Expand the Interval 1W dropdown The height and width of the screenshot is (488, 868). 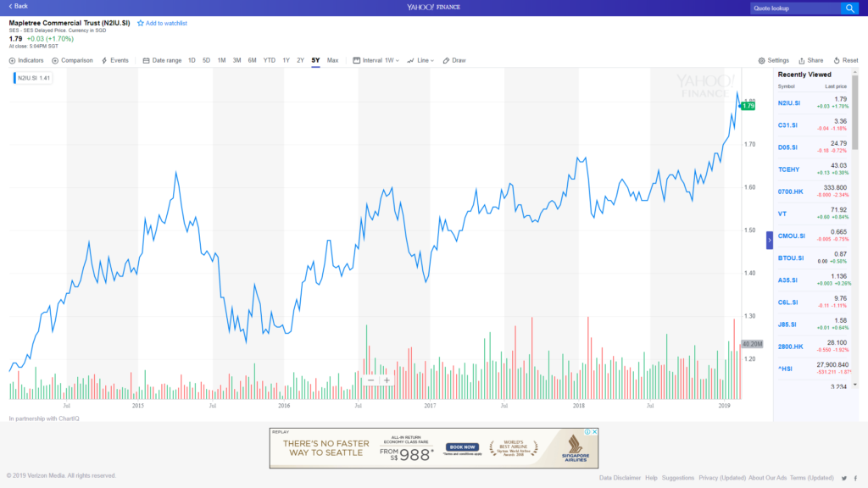pos(376,60)
